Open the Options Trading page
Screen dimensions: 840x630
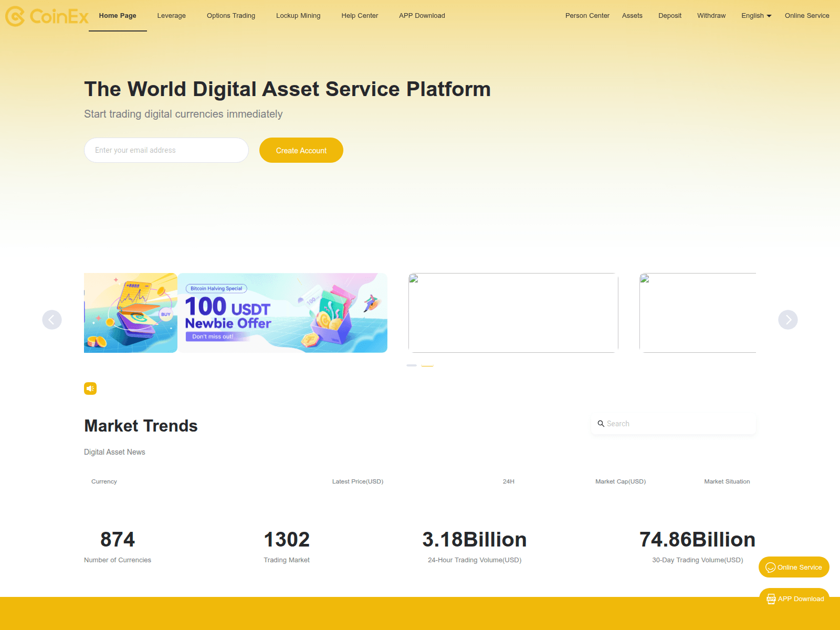(230, 16)
